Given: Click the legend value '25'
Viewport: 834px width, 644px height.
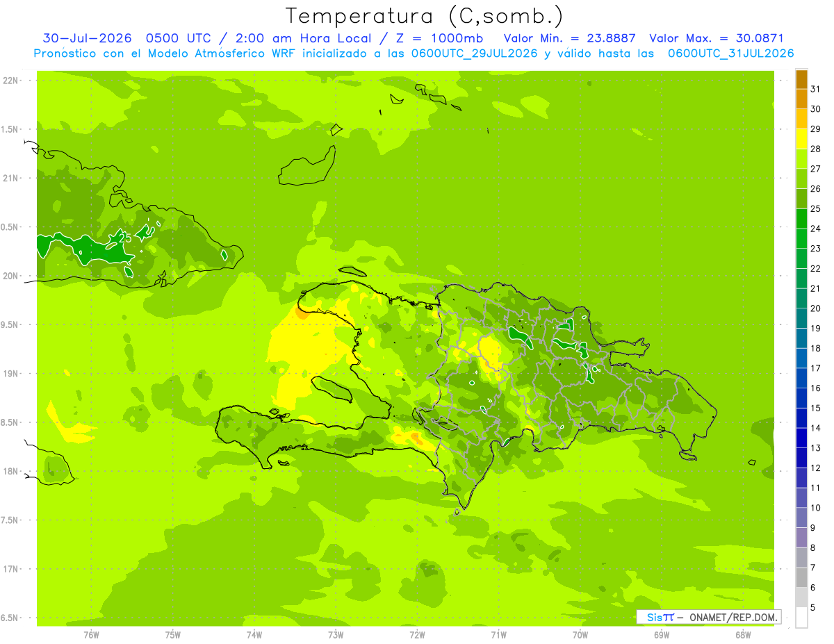Looking at the screenshot, I should 816,208.
